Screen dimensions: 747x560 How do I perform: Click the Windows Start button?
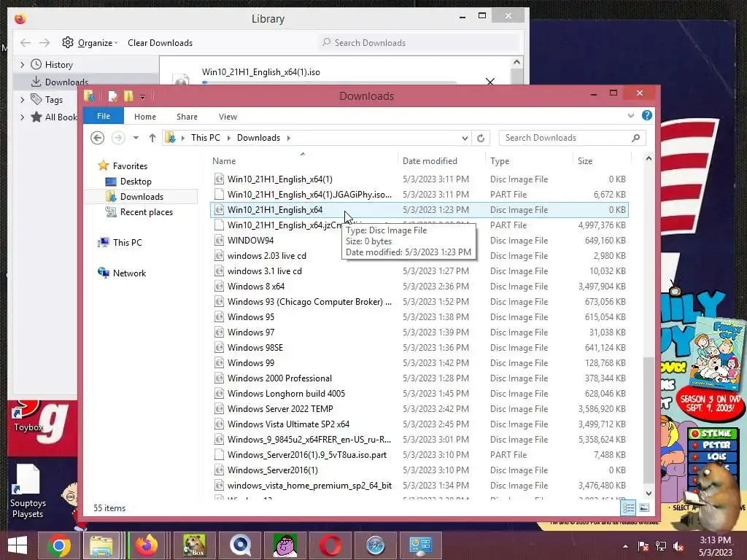(18, 545)
